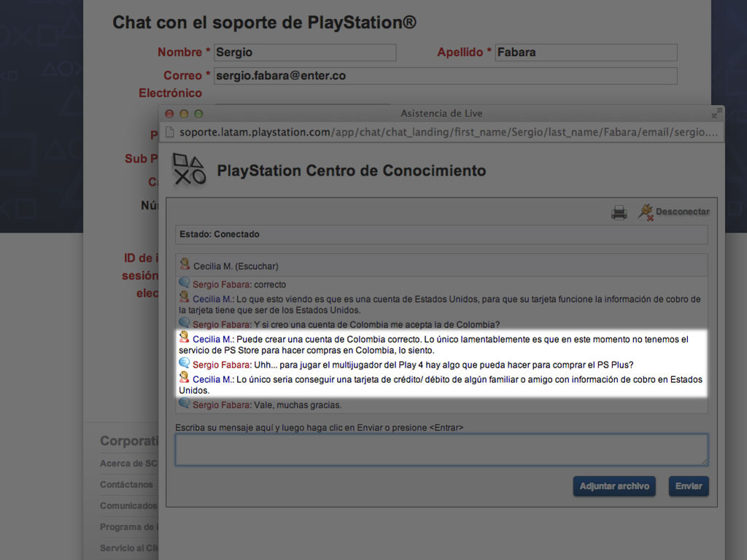Click the Desconectar plug icon
Image resolution: width=747 pixels, height=560 pixels.
tap(646, 212)
